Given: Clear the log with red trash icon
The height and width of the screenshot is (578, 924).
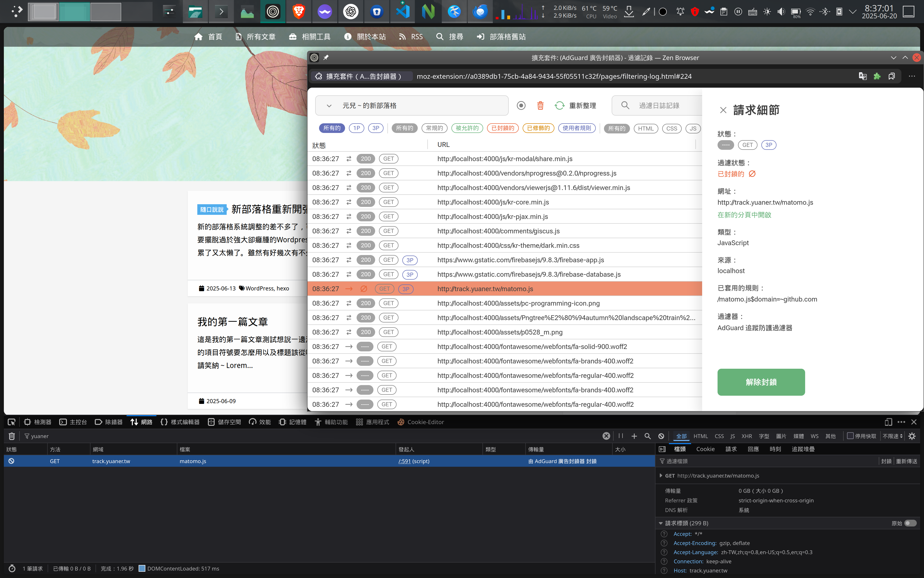Looking at the screenshot, I should click(540, 105).
